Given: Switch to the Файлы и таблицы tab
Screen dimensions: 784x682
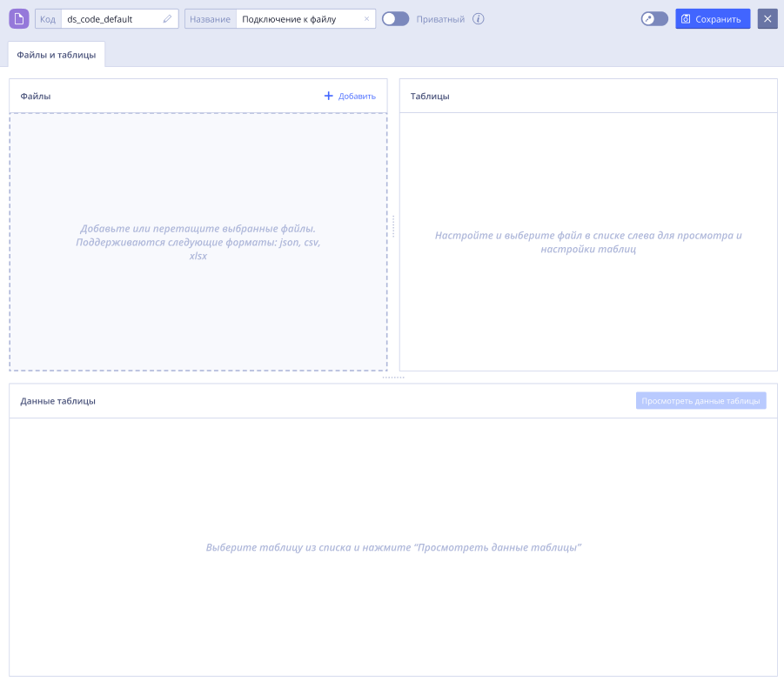Looking at the screenshot, I should 57,55.
